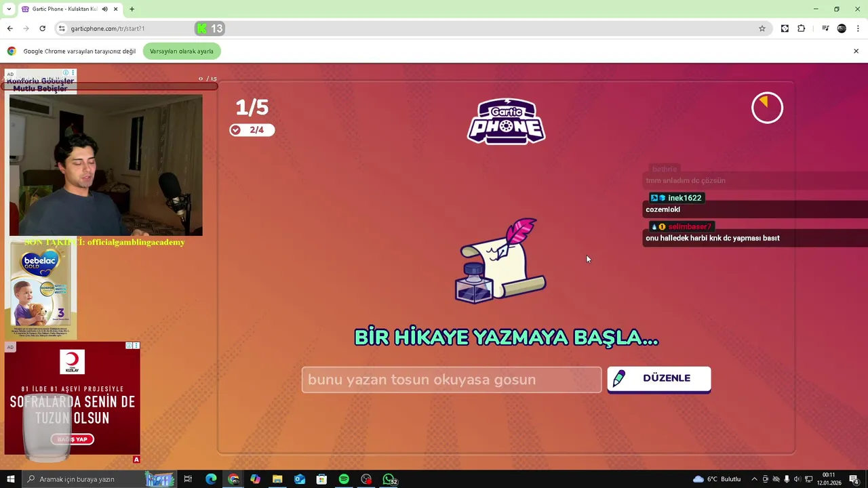Viewport: 868px width, 488px height.
Task: Open Microsoft Store from the taskbar
Action: [321, 479]
